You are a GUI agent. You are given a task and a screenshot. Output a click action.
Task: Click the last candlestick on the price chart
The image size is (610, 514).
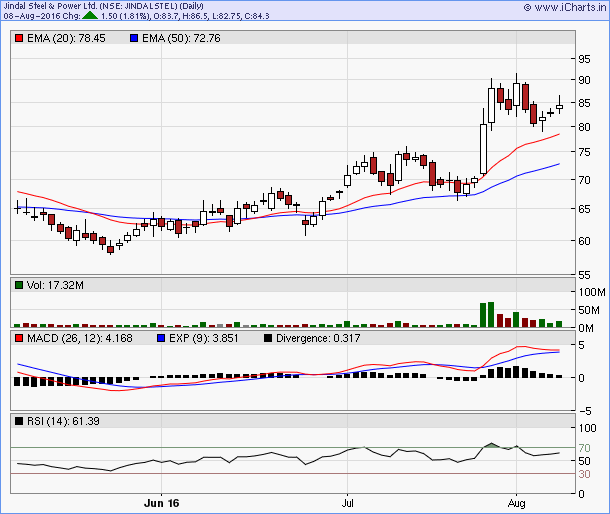559,106
